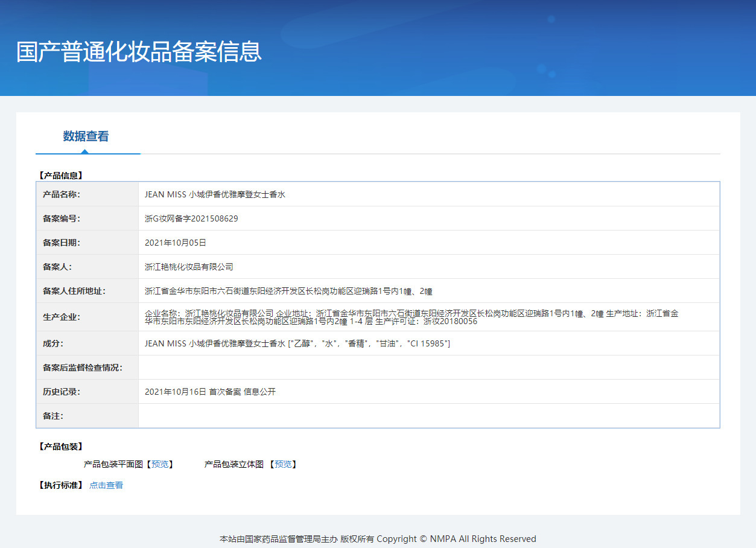This screenshot has height=548, width=756.
Task: Click the filing number 浙G妆网备字2021508629
Action: pos(191,218)
